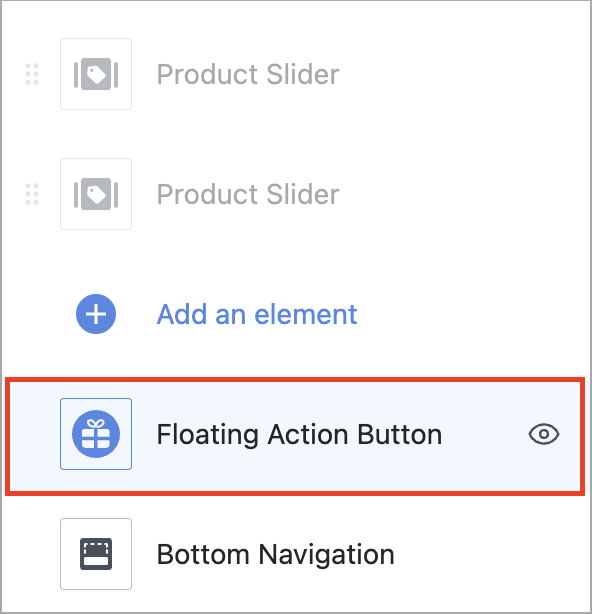Open the first Product Slider label
Image resolution: width=592 pixels, height=614 pixels.
click(x=248, y=74)
